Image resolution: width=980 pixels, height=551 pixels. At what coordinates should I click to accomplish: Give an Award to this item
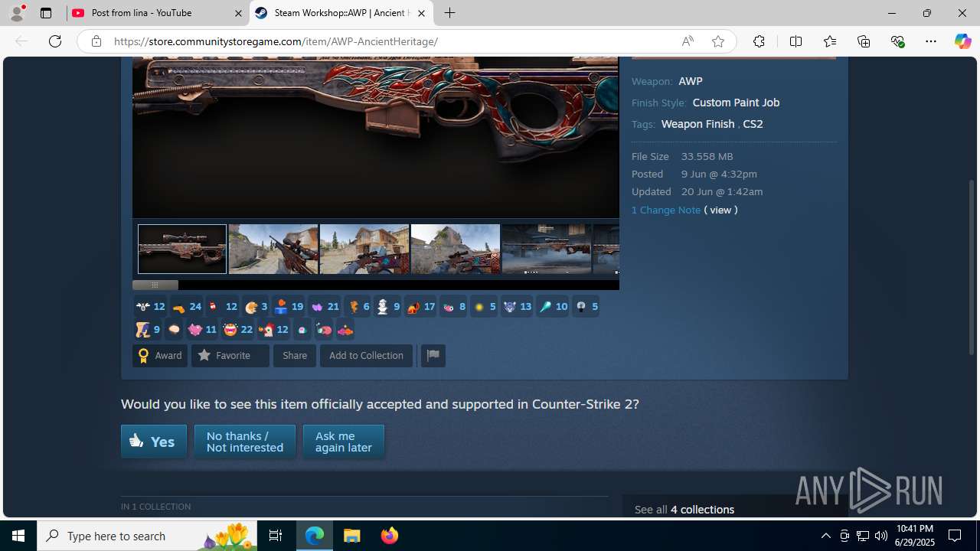(160, 355)
